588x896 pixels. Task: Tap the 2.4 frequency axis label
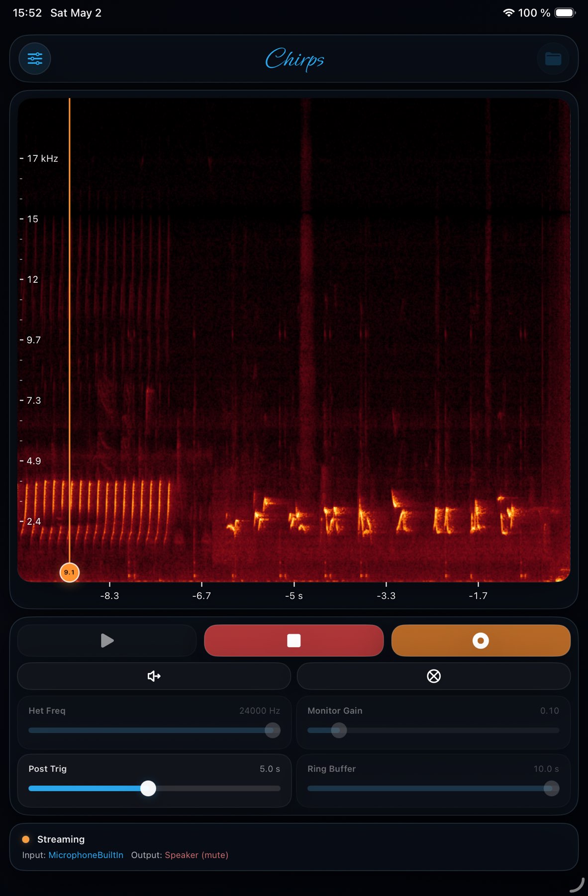coord(33,521)
